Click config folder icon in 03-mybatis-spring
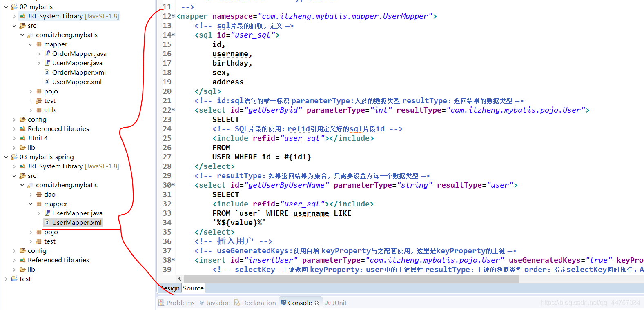Viewport: 644px width, 310px height. coord(22,251)
